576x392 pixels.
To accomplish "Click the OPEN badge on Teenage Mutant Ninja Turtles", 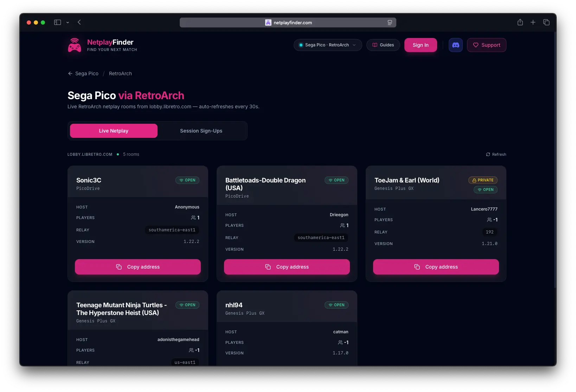I will click(x=187, y=305).
